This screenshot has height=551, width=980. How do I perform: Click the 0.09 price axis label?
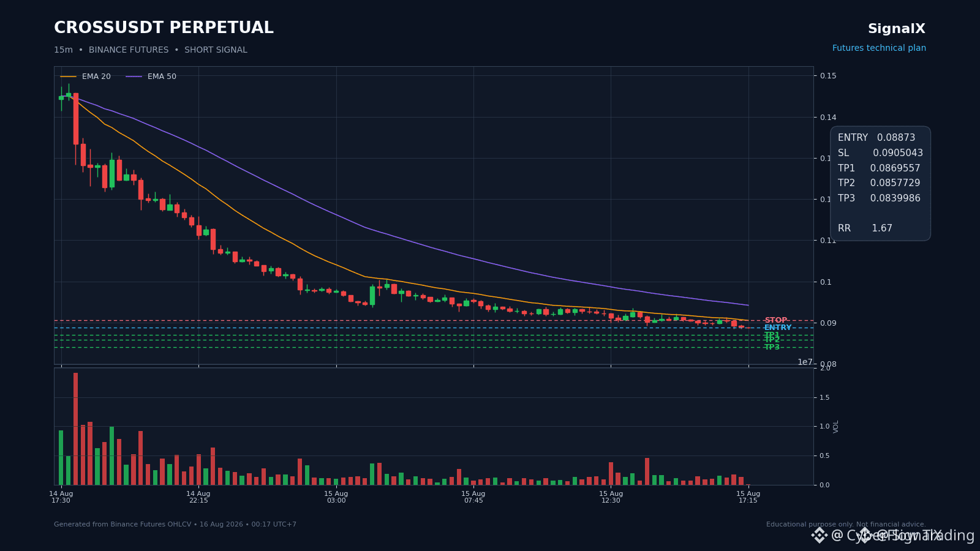(828, 323)
